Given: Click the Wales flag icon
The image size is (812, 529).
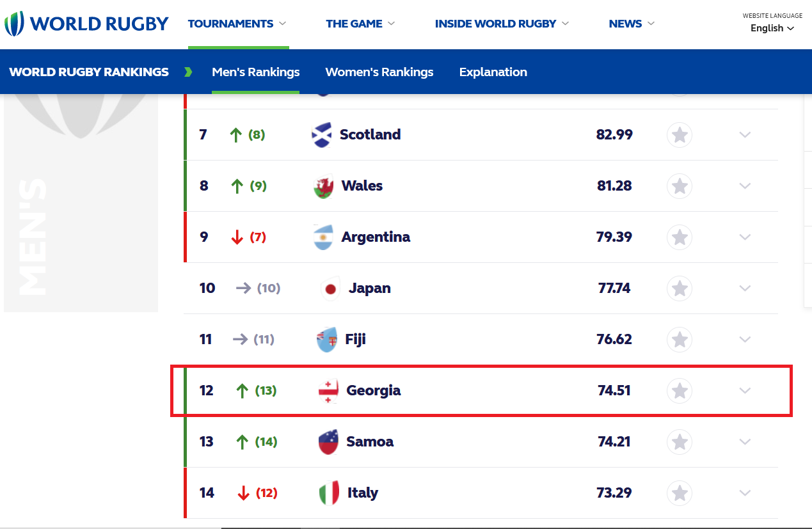Looking at the screenshot, I should (x=324, y=186).
